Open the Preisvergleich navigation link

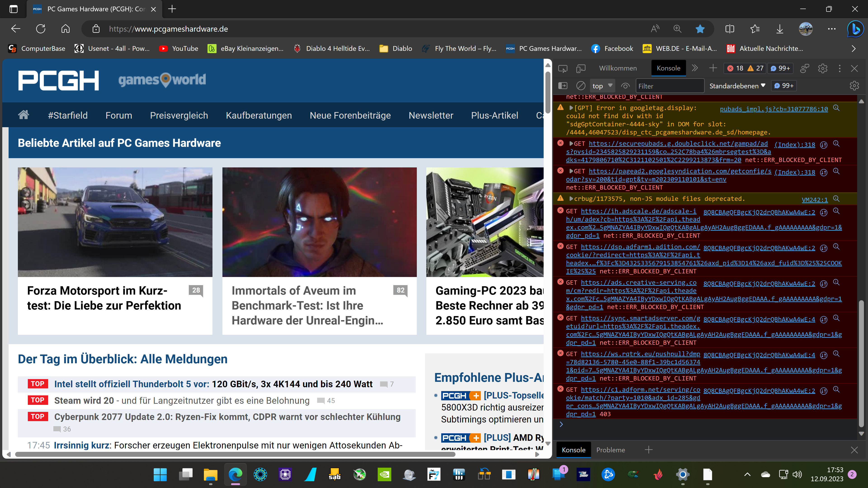pyautogui.click(x=179, y=115)
